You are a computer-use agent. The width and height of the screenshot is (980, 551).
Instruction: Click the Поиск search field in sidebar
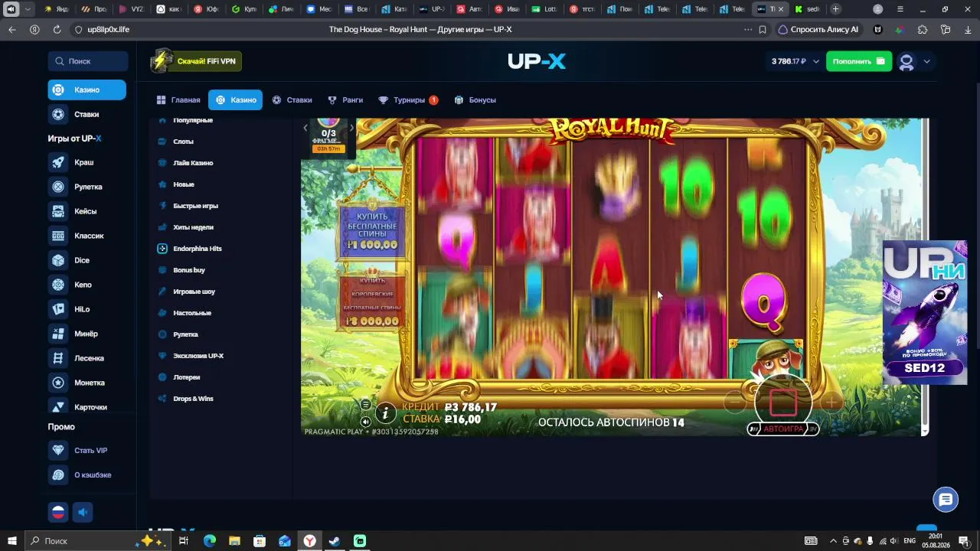[88, 61]
